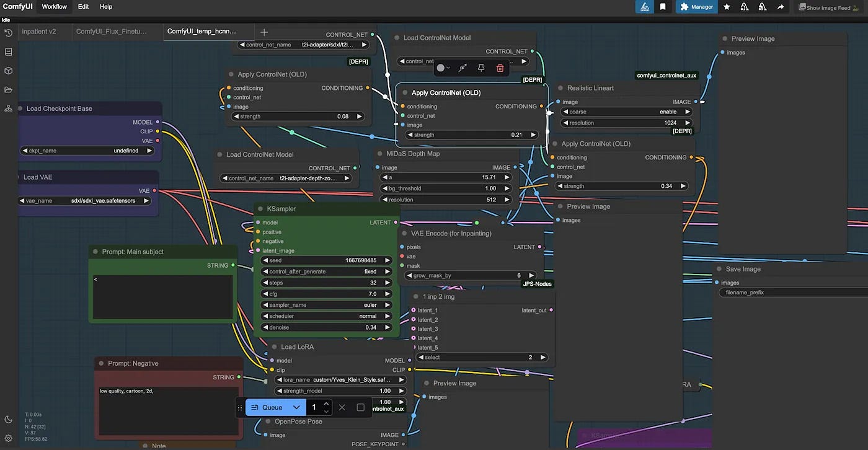The height and width of the screenshot is (450, 868).
Task: Cancel current run with X in queue bar
Action: 342,407
